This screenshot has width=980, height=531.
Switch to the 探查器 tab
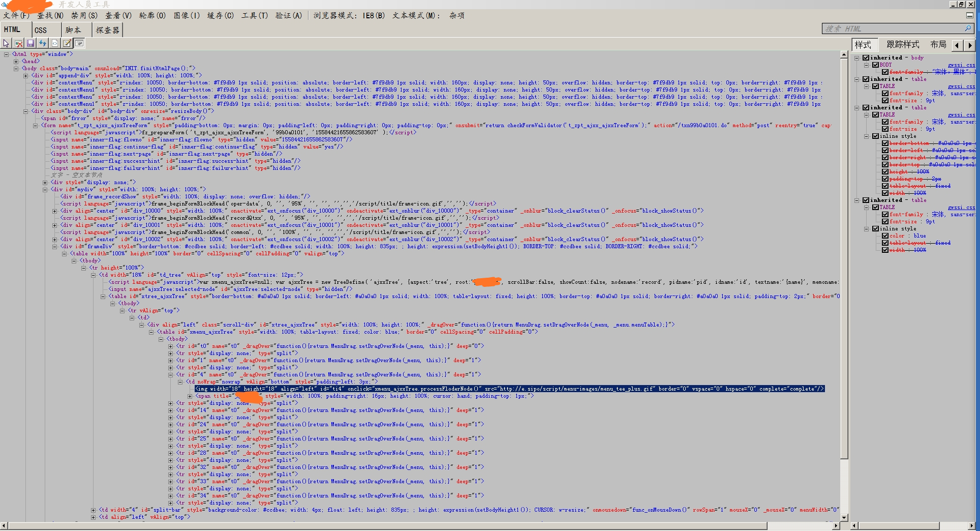point(108,30)
